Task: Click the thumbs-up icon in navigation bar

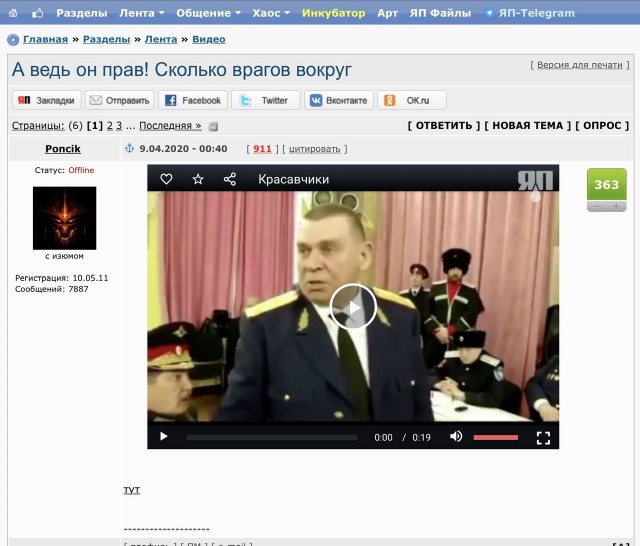Action: tap(38, 13)
